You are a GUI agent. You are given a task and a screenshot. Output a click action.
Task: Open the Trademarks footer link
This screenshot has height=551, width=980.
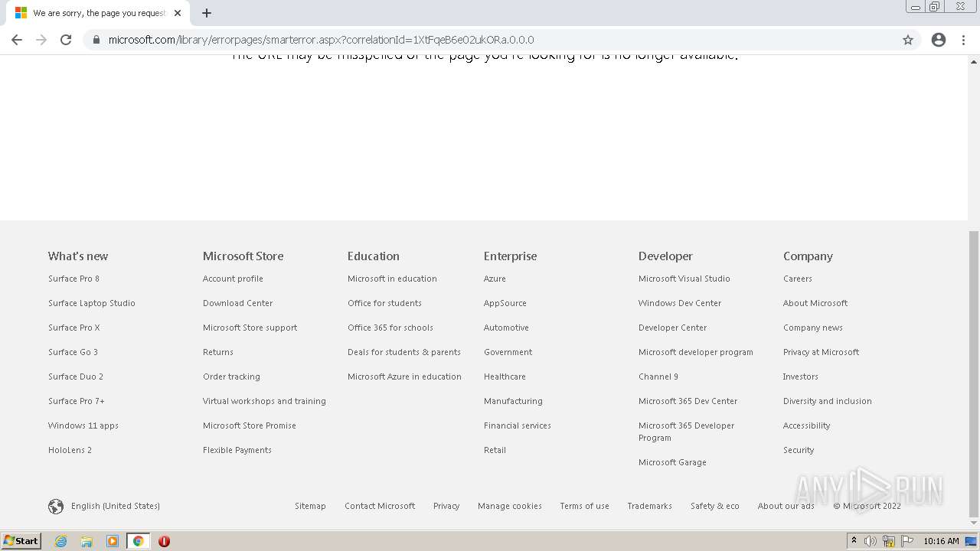649,506
